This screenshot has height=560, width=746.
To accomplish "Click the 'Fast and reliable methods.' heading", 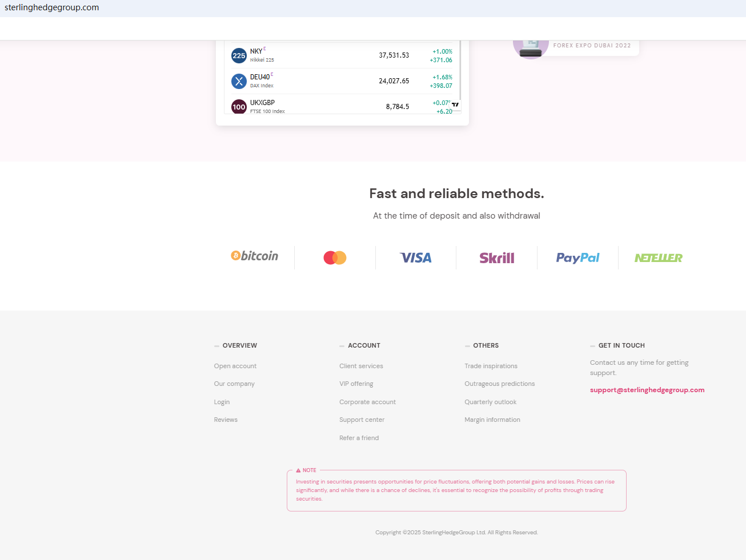I will pyautogui.click(x=456, y=194).
